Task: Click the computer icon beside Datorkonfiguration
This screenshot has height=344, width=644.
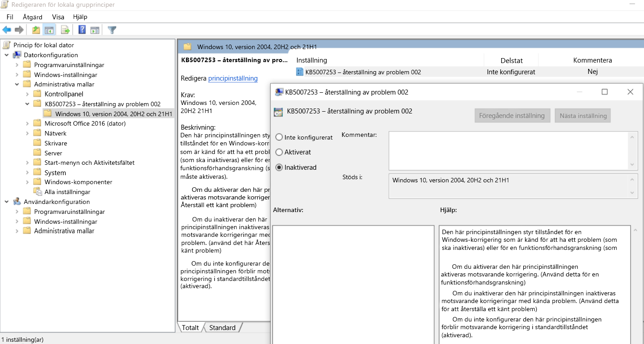Action: [x=17, y=55]
